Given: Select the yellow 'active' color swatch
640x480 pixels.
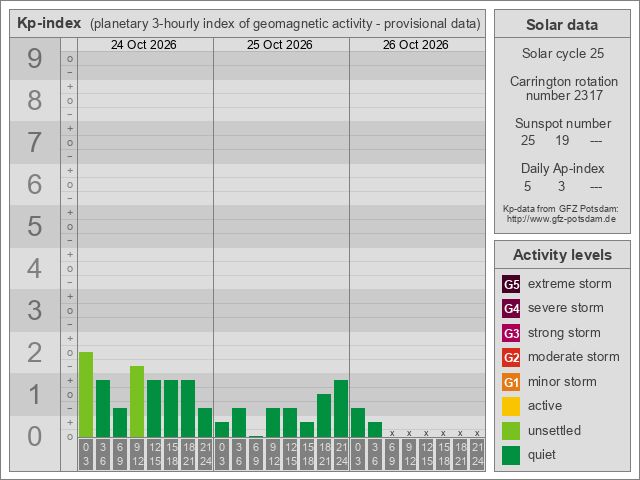Looking at the screenshot, I should (x=511, y=406).
